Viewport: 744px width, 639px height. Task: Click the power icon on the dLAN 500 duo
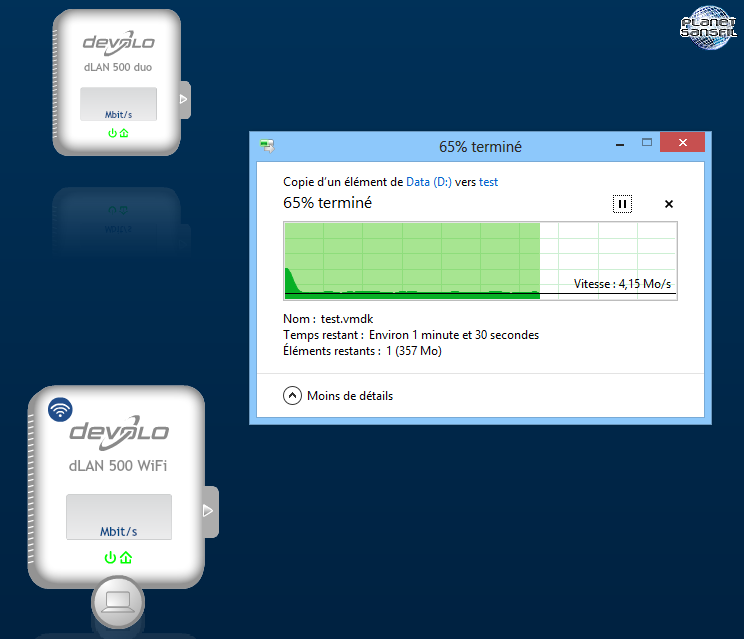[x=112, y=133]
